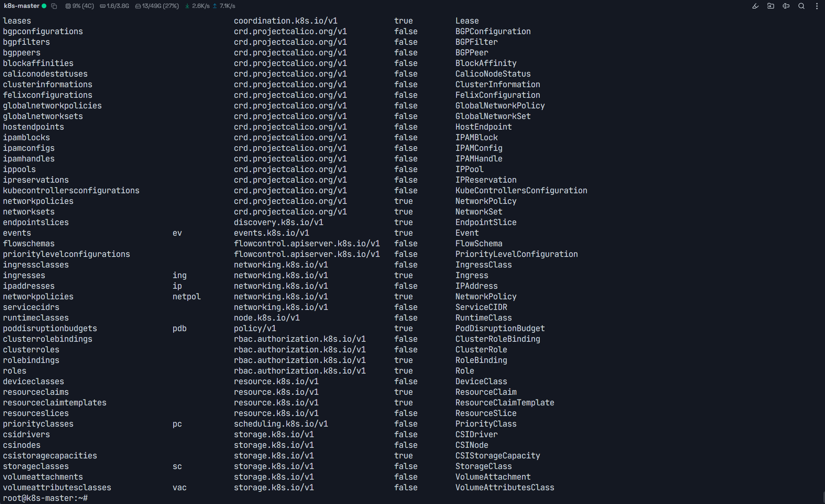
Task: Click the 9% (4C) CPU stat
Action: point(83,6)
